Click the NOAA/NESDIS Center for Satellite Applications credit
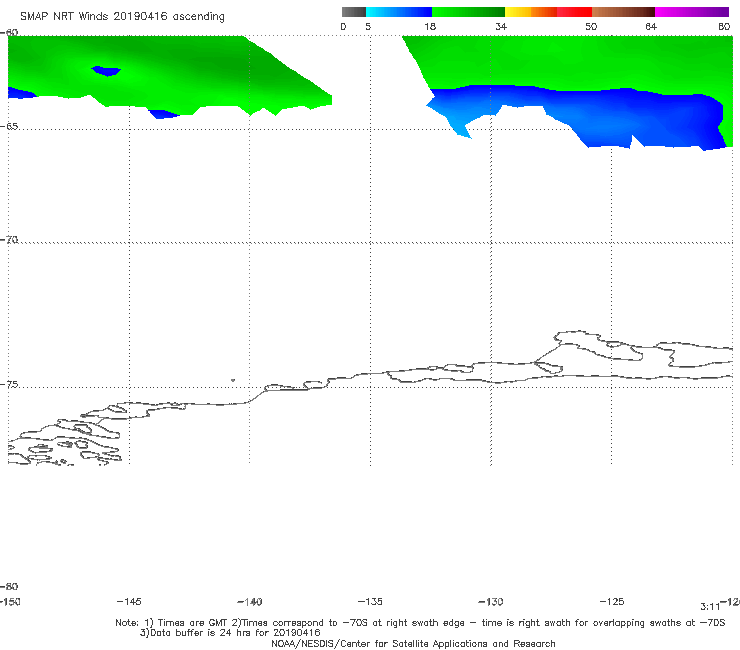 [x=413, y=643]
